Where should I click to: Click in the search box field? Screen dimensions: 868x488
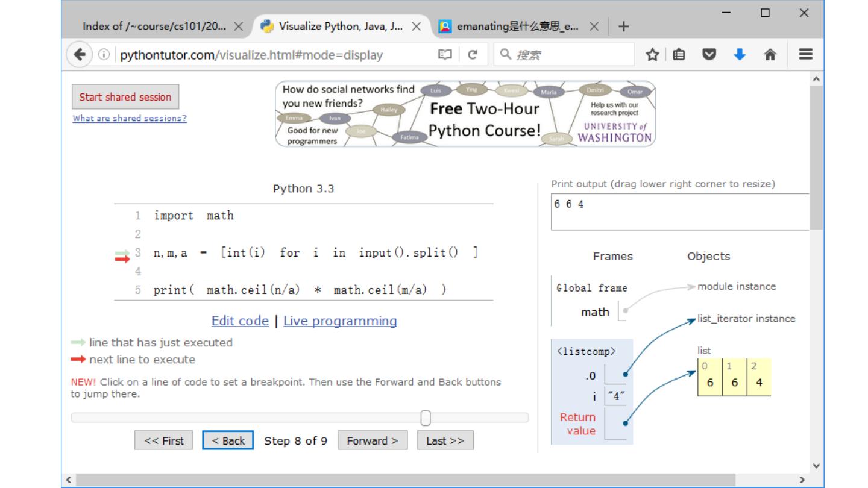click(x=570, y=55)
